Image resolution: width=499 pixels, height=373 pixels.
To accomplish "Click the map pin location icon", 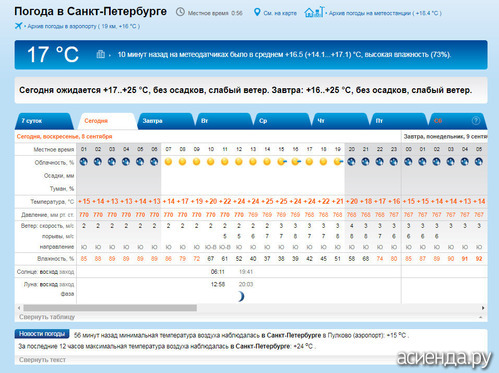I will point(257,12).
